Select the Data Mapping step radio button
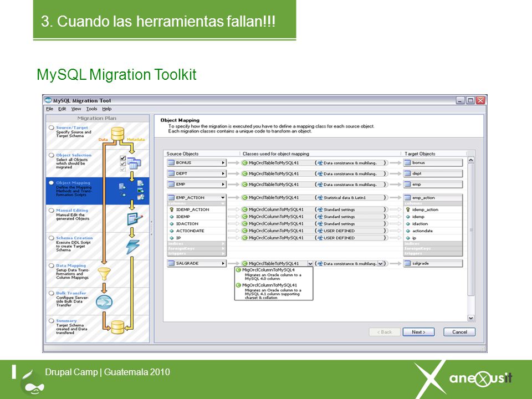Viewport: 532px width, 399px height. 51,265
